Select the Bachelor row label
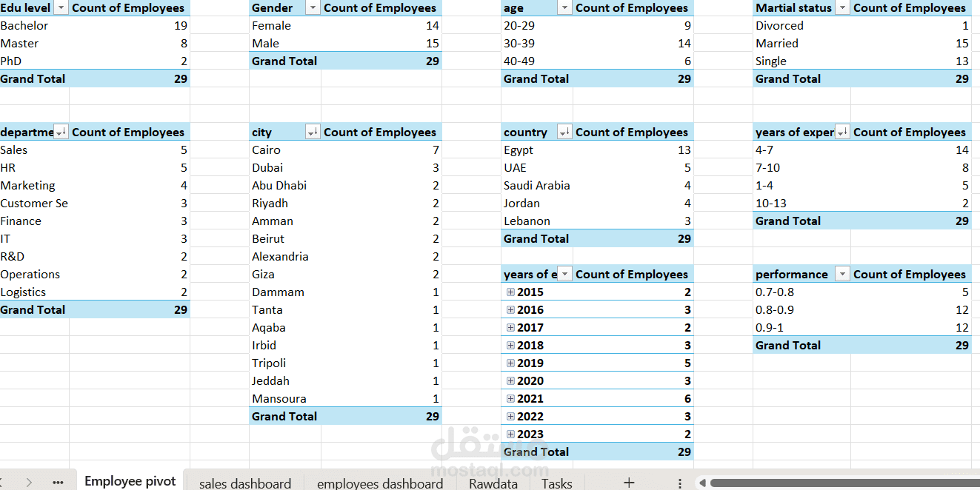 coord(24,26)
